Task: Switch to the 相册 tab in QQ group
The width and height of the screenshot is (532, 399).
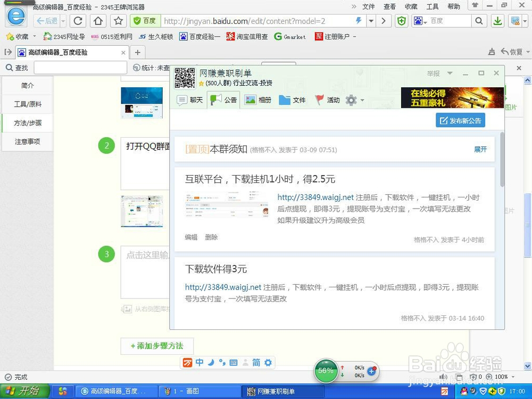Action: pyautogui.click(x=258, y=100)
